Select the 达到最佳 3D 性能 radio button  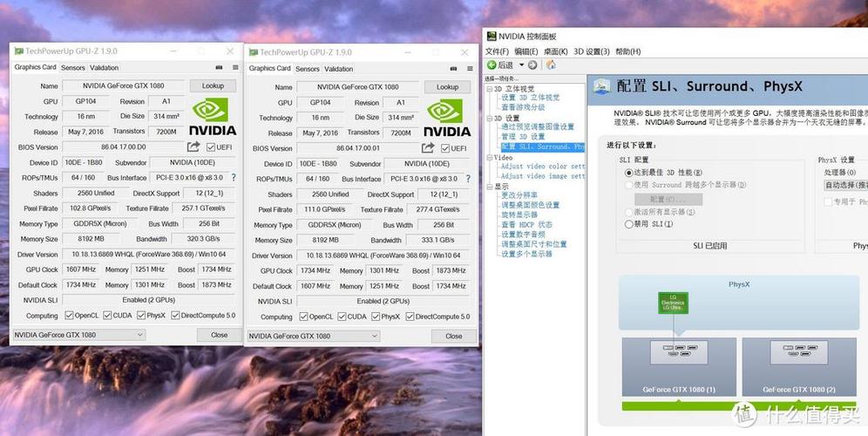click(628, 173)
